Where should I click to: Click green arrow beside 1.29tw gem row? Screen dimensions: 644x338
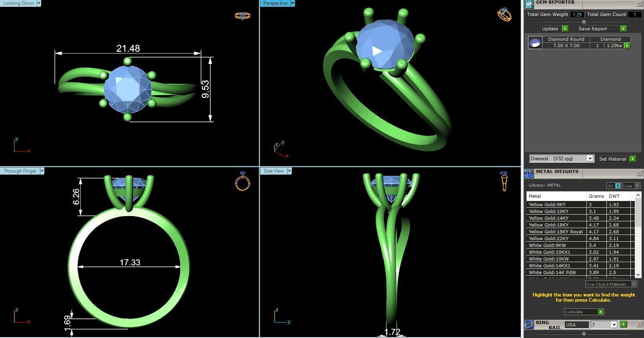coord(627,46)
